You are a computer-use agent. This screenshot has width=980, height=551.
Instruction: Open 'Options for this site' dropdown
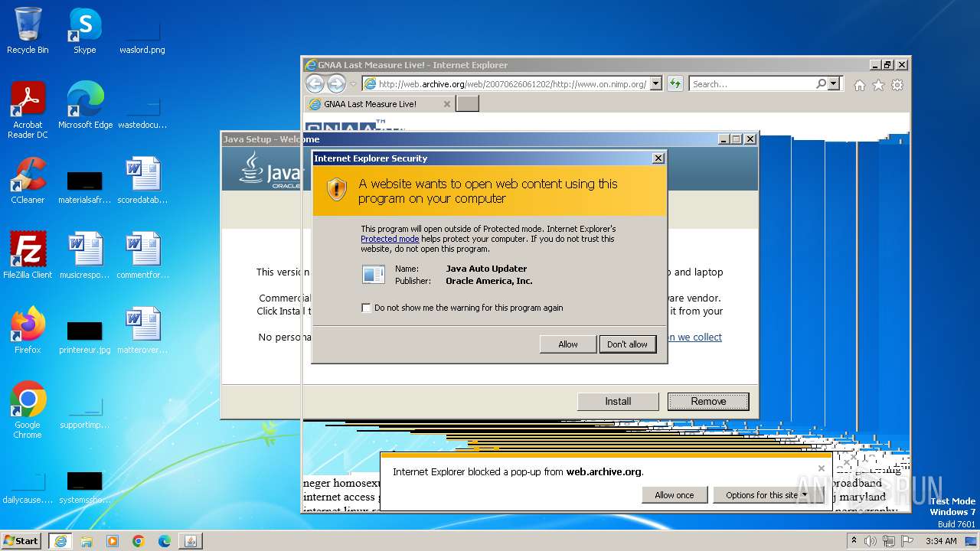tap(766, 495)
